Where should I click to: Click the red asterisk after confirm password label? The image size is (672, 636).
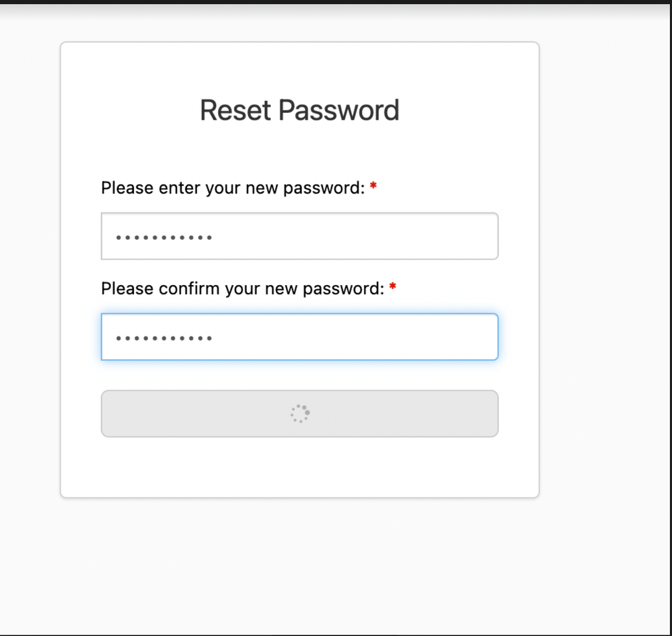point(393,288)
